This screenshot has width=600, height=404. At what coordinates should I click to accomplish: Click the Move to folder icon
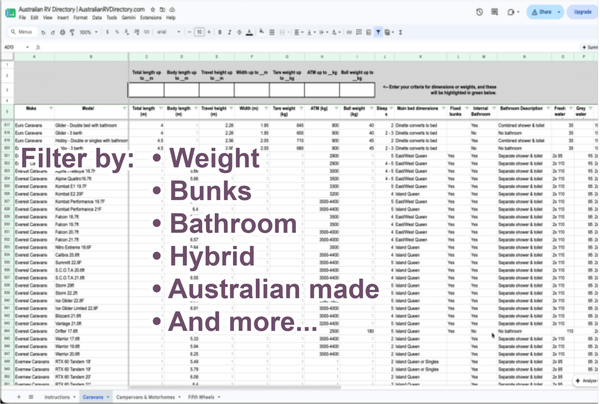(x=163, y=9)
